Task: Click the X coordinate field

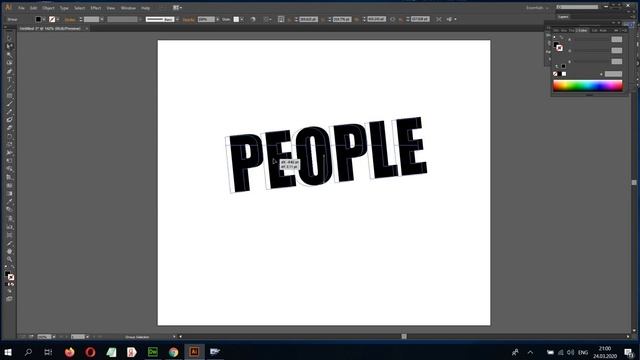Action: tap(309, 19)
